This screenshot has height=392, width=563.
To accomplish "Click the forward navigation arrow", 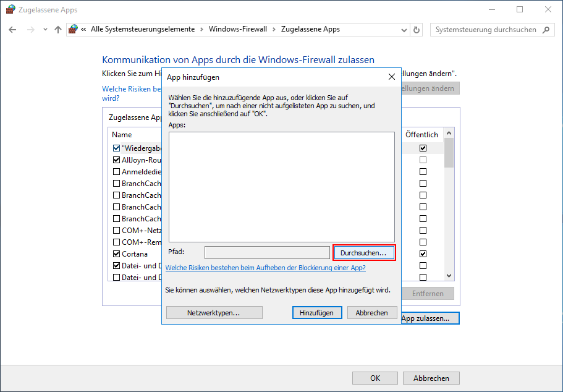I will tap(31, 30).
